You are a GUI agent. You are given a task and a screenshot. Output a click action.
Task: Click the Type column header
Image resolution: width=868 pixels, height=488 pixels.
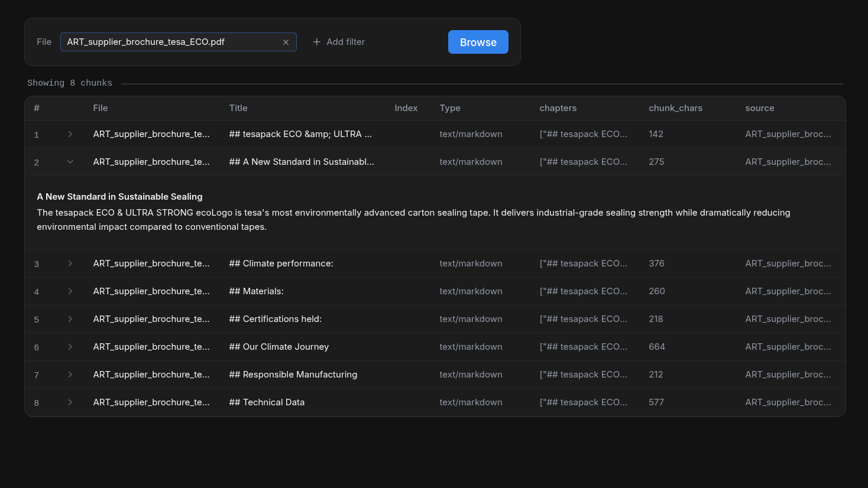[x=450, y=108]
